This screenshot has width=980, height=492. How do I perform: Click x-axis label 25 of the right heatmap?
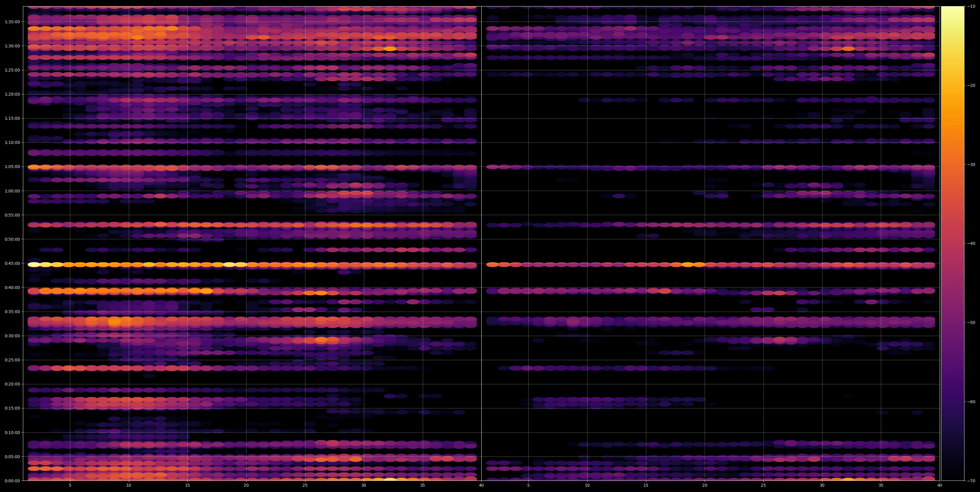coord(763,486)
